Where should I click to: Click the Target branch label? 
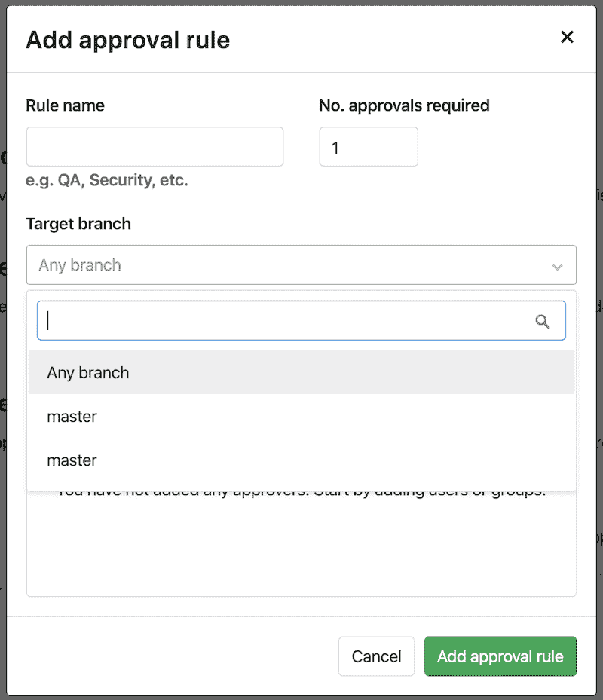pos(78,224)
